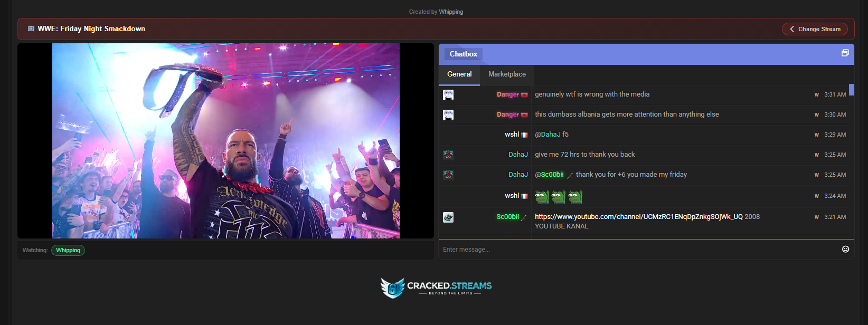Viewport: 868px width, 325px height.
Task: Click the third Pepe emote in wshl's message
Action: click(x=575, y=197)
